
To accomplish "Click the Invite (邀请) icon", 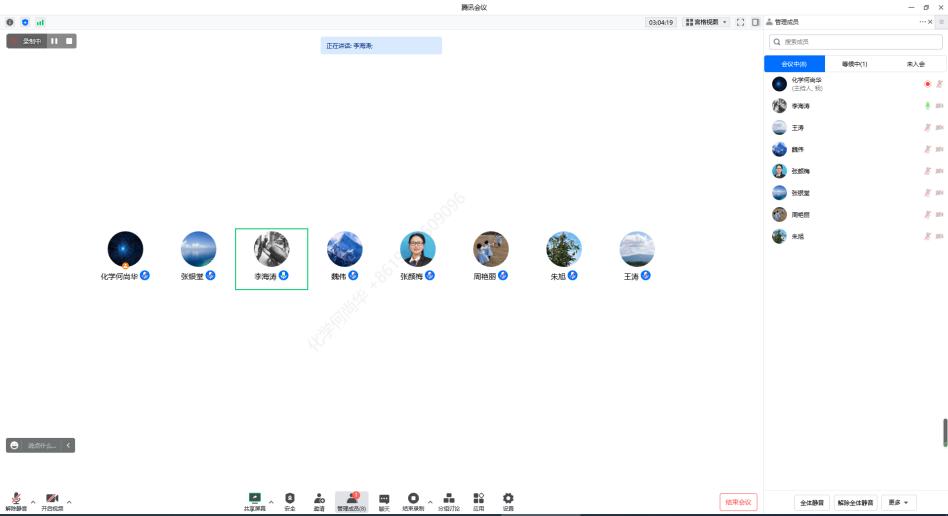I will point(319,498).
